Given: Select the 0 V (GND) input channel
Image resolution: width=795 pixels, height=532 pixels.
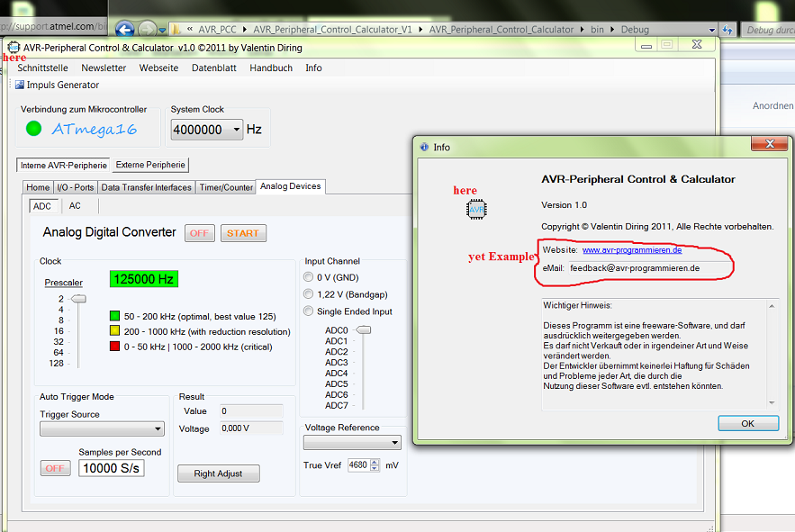Looking at the screenshot, I should pos(308,276).
